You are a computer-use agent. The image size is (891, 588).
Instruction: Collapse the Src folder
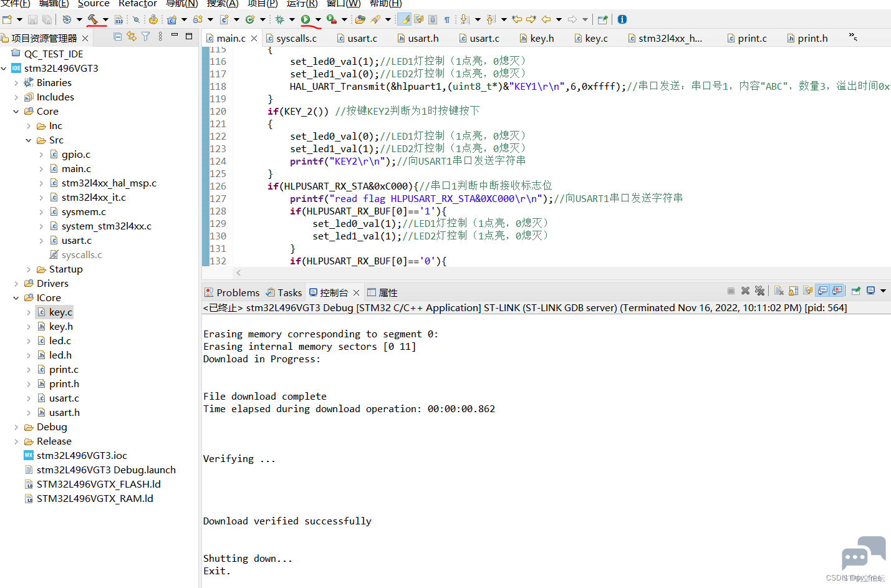29,140
